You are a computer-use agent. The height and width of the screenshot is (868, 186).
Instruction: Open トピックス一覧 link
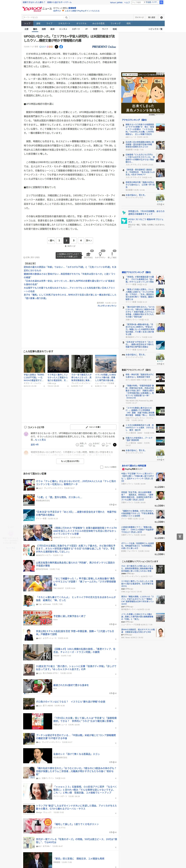click(x=155, y=29)
